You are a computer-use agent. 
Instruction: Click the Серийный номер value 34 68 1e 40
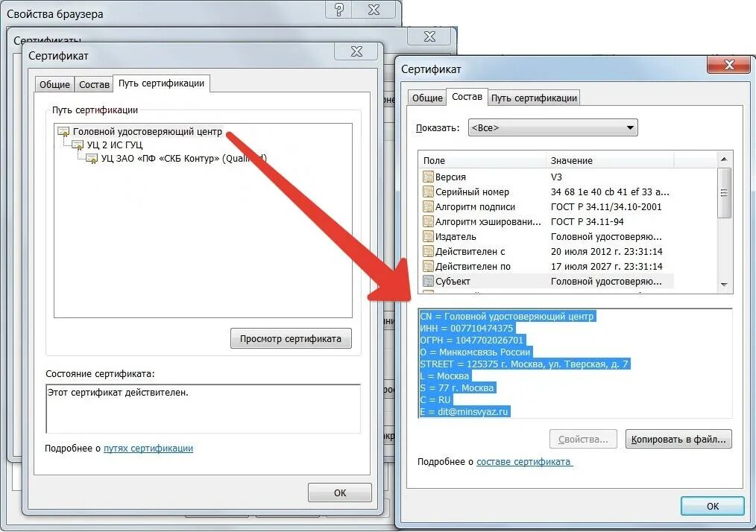click(x=610, y=191)
